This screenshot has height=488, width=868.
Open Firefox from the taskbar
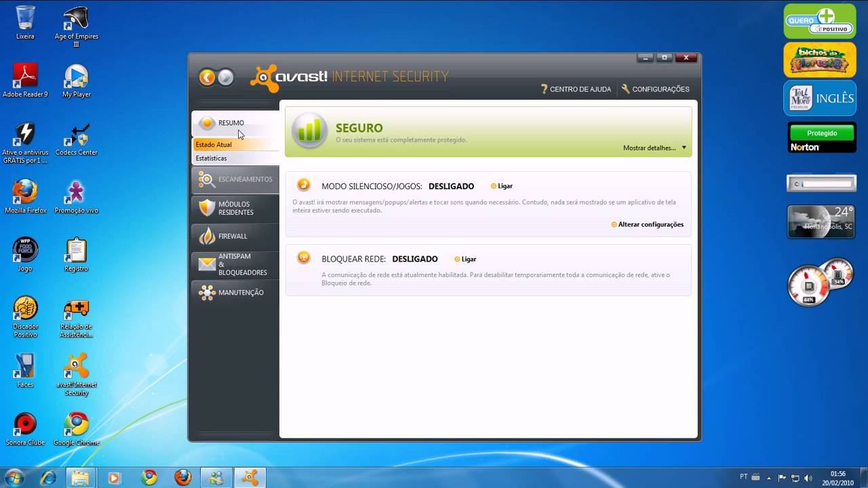pyautogui.click(x=182, y=477)
